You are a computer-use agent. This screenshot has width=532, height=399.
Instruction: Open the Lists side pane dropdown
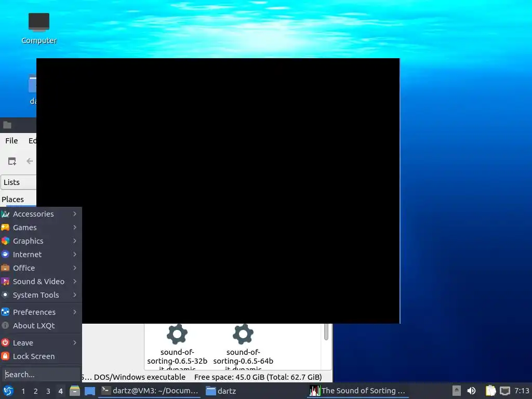[19, 182]
